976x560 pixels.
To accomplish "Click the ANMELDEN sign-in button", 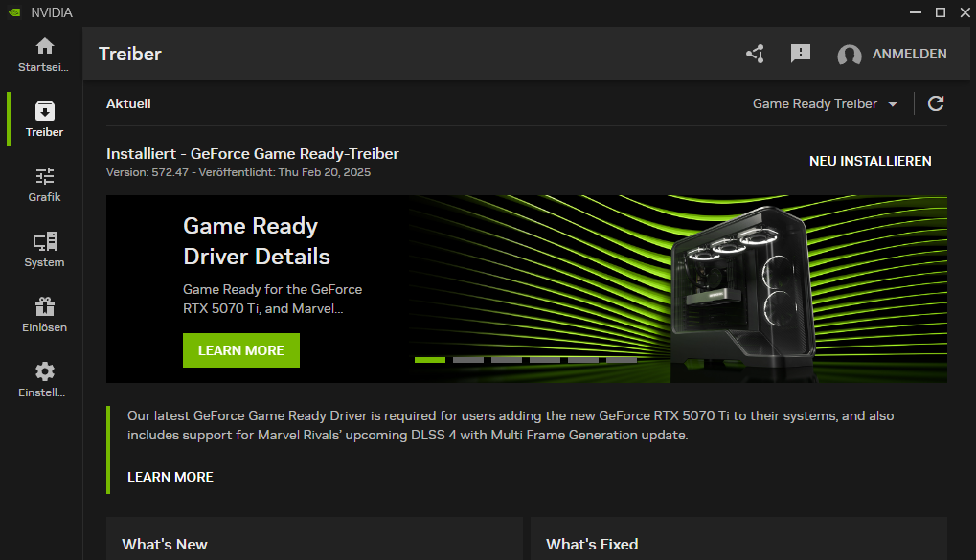I will [909, 55].
